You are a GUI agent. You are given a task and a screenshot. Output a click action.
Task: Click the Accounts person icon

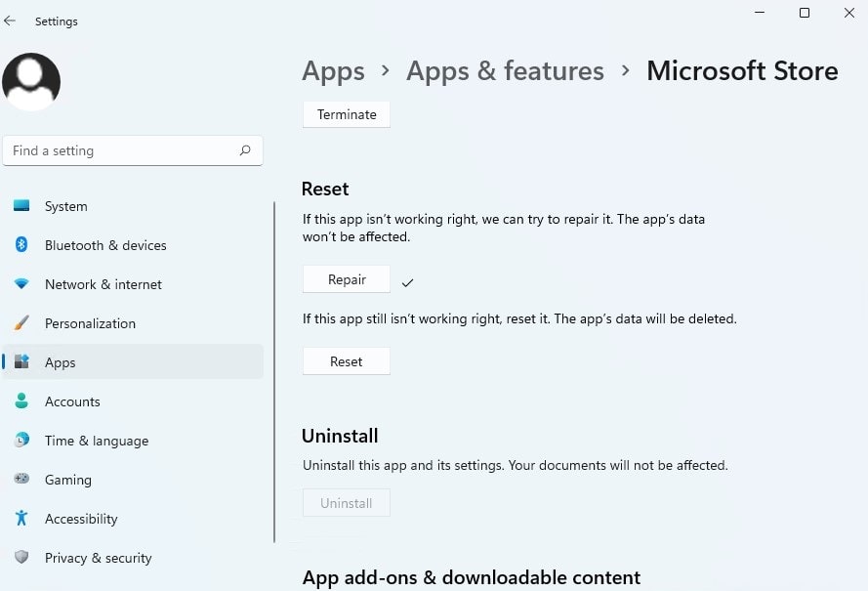pos(21,401)
